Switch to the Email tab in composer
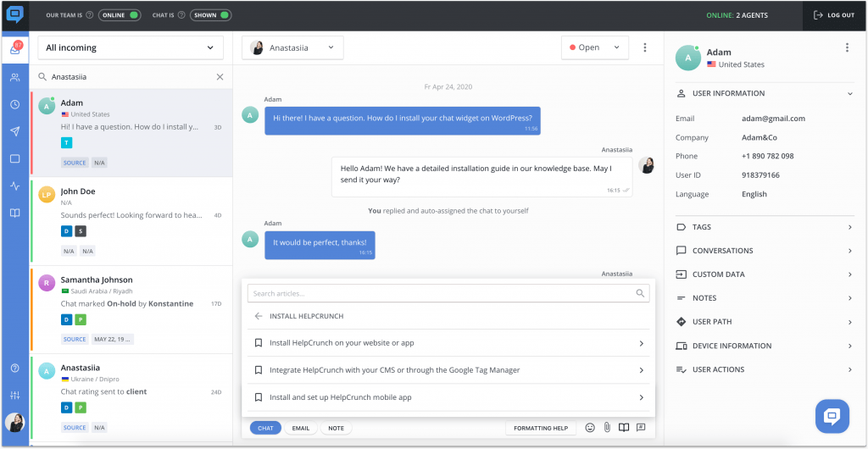This screenshot has width=868, height=449. point(300,428)
